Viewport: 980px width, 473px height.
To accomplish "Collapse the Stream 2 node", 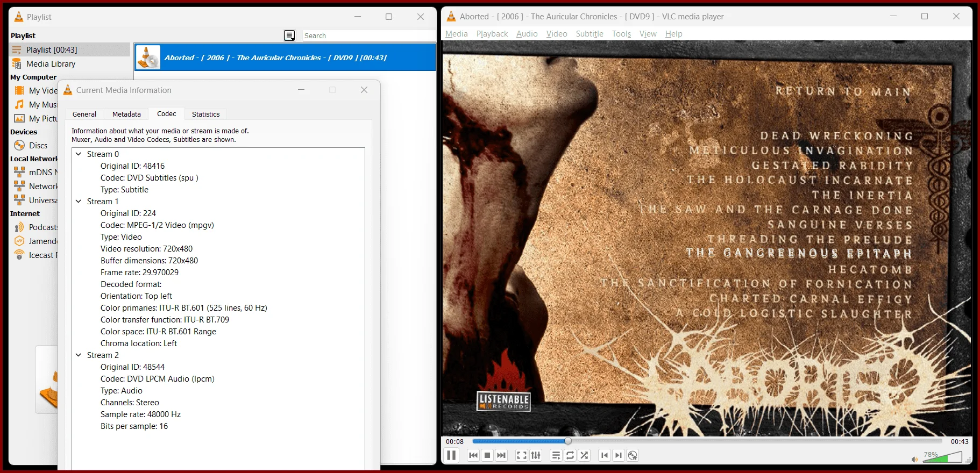I will (79, 355).
